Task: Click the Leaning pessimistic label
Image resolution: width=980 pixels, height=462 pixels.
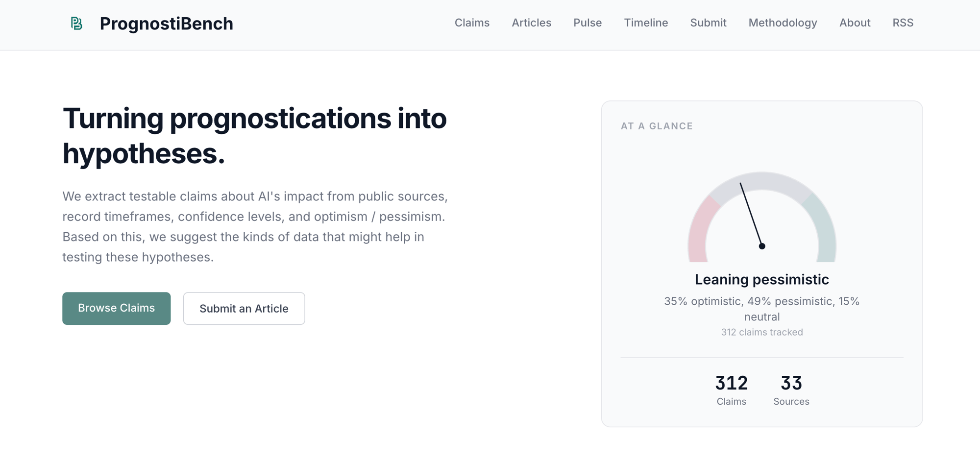Action: (761, 280)
